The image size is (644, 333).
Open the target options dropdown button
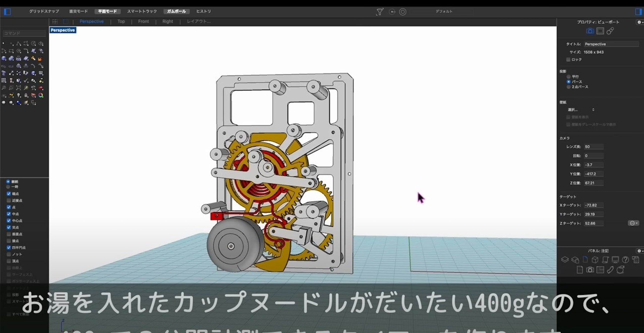[x=633, y=223]
